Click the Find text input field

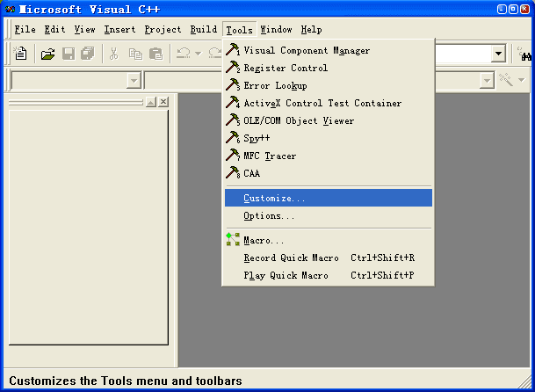point(462,54)
